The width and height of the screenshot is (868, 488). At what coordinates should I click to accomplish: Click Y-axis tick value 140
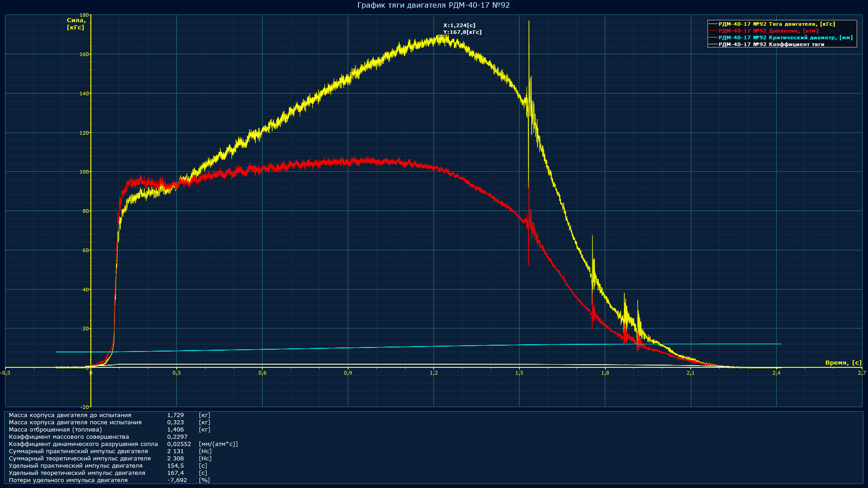tap(84, 94)
